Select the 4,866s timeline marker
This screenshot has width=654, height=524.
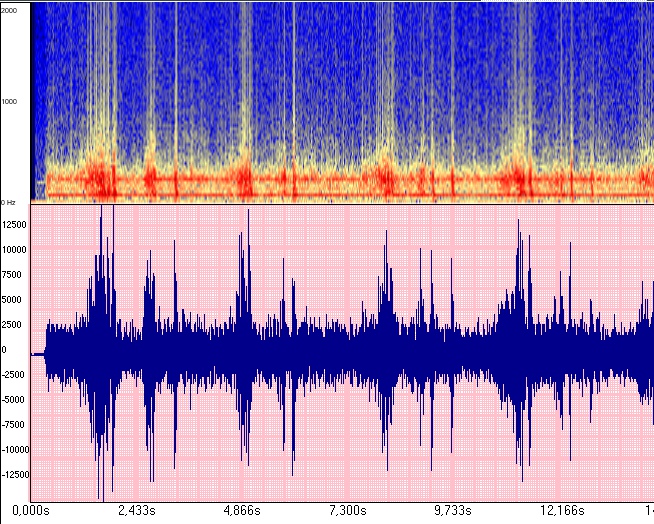point(241,511)
